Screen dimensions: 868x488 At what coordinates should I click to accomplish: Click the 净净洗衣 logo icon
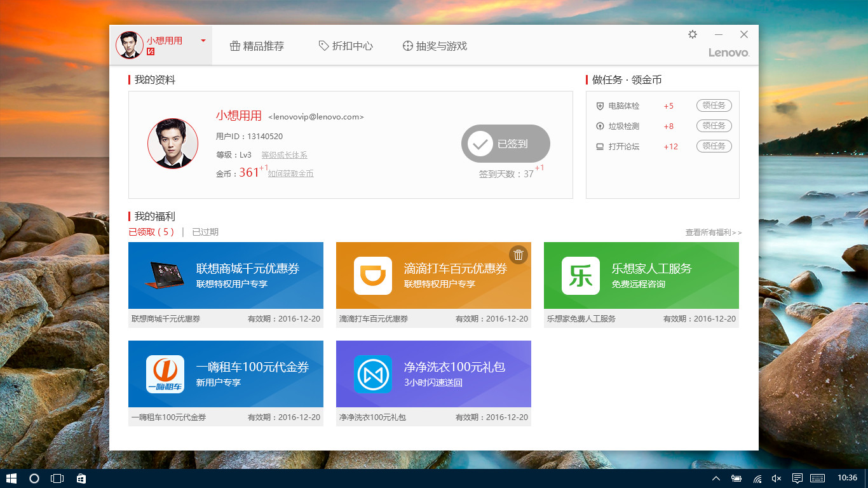[373, 374]
